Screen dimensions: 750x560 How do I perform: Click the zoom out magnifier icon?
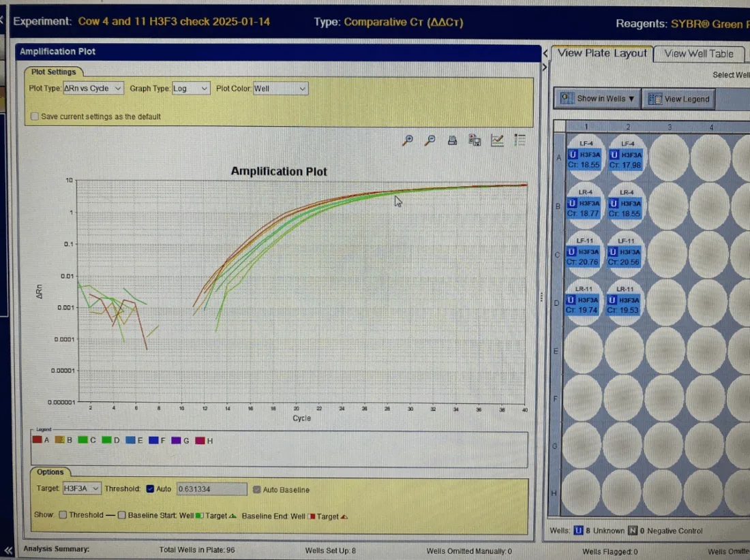tap(430, 140)
